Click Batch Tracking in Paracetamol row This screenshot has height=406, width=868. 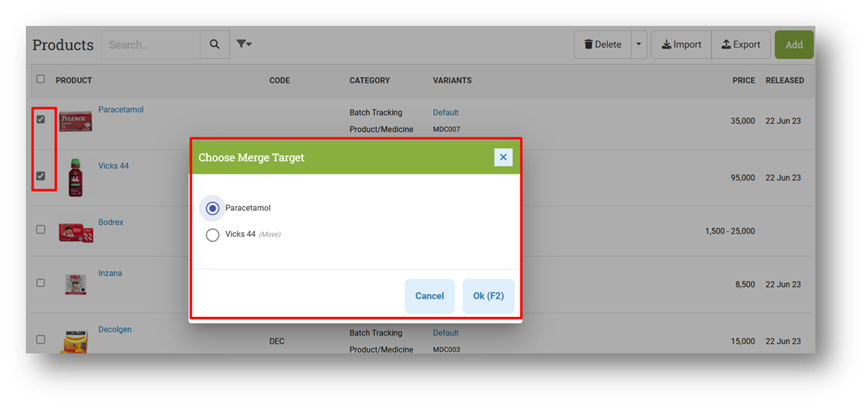coord(376,112)
